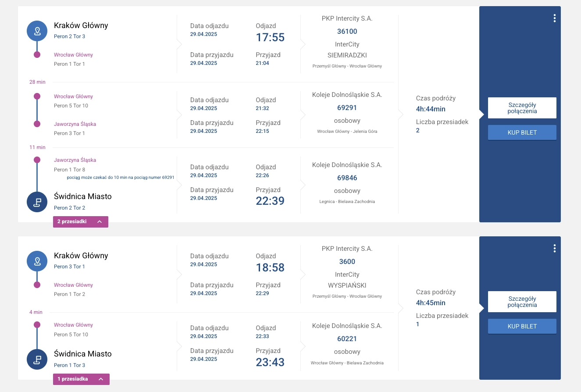
Task: Click the Kraków Główny origin pin icon for the 17:55 connection
Action: [x=37, y=31]
